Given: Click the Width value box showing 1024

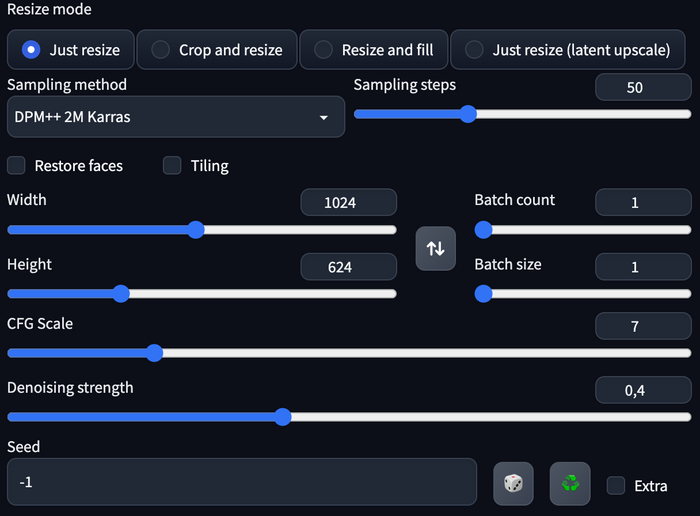Looking at the screenshot, I should (x=349, y=202).
